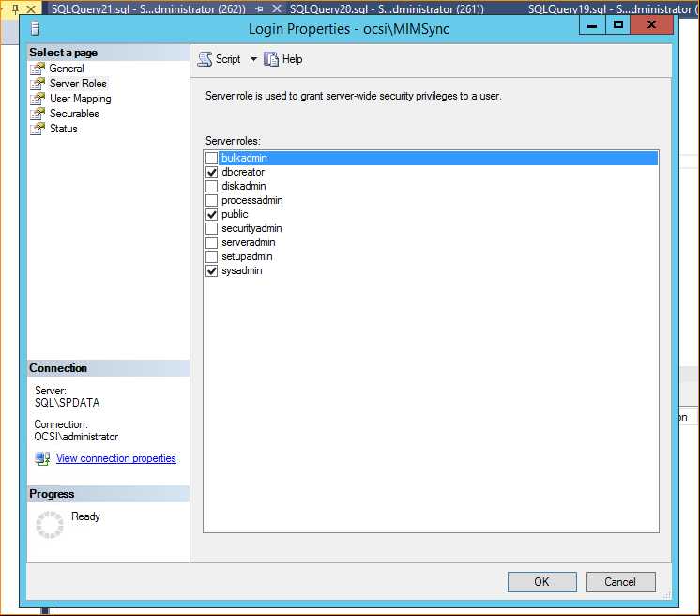The width and height of the screenshot is (700, 616).
Task: Click the pin icon left of the SQLQuery21 tab
Action: (16, 8)
